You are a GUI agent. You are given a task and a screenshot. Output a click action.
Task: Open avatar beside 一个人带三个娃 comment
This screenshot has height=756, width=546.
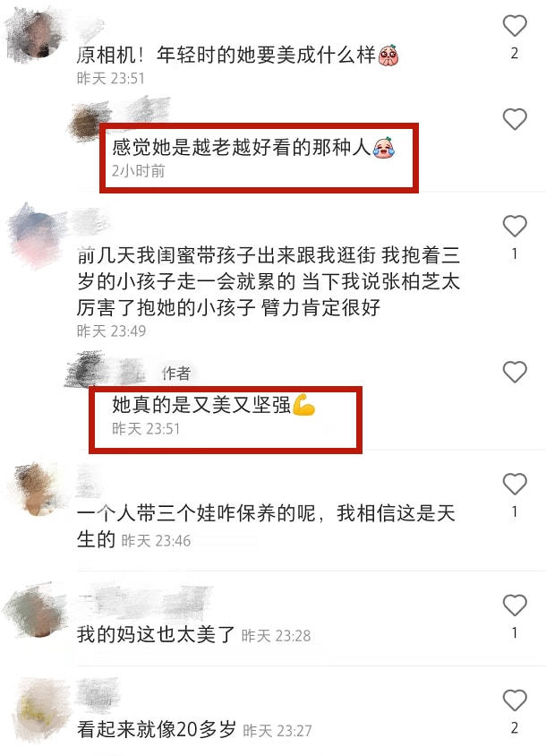38,489
